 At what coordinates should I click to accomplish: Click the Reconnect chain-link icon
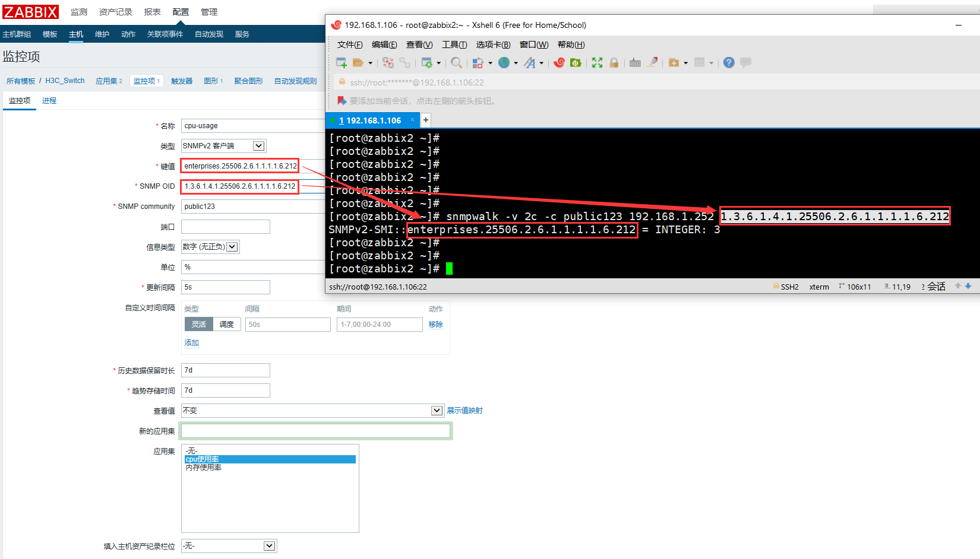tap(405, 63)
